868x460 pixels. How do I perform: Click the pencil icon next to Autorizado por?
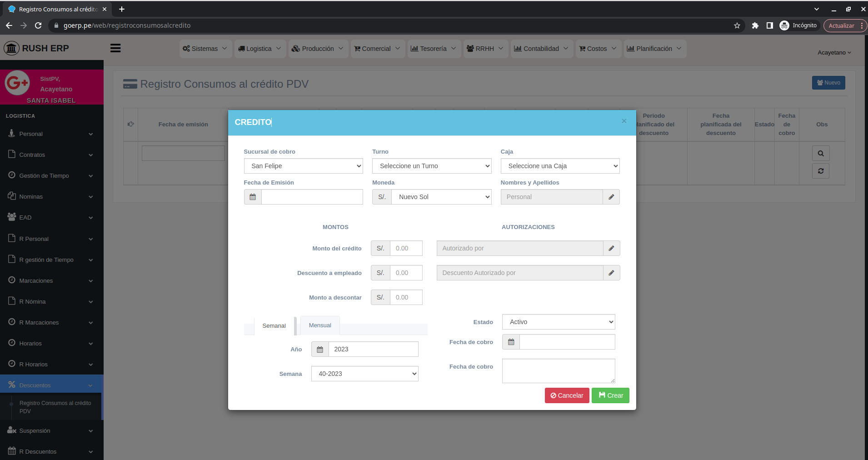(611, 248)
